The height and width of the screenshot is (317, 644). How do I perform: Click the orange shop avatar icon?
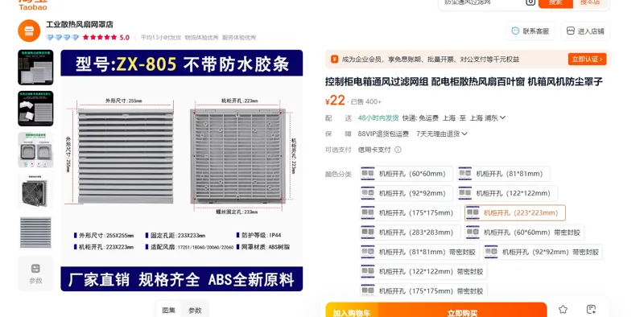coord(29,31)
